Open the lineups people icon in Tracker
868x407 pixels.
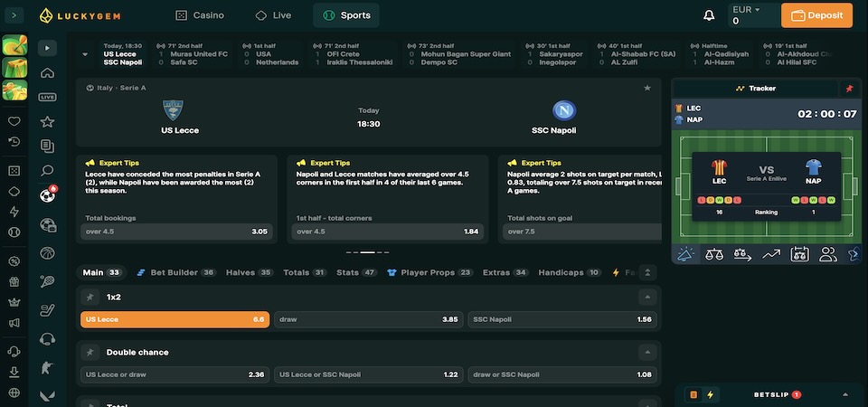coord(828,254)
